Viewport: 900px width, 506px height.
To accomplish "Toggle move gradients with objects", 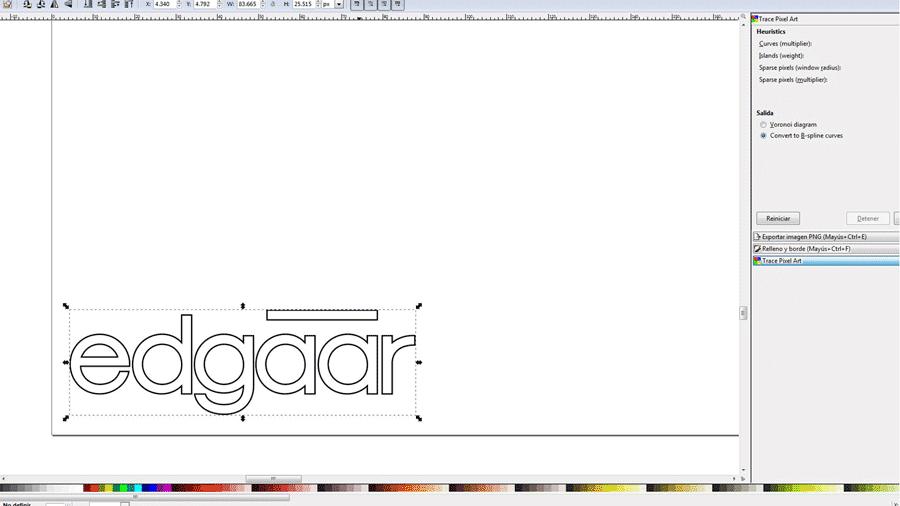I will pyautogui.click(x=384, y=4).
